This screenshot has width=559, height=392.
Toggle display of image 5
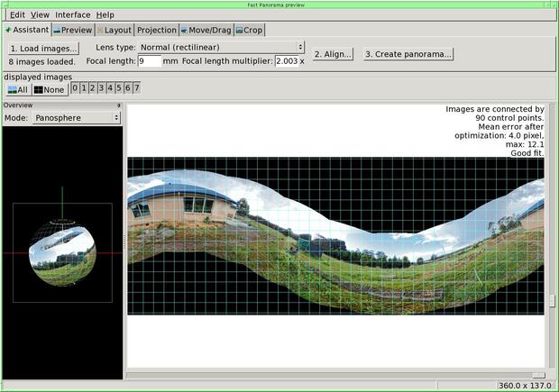[x=119, y=88]
